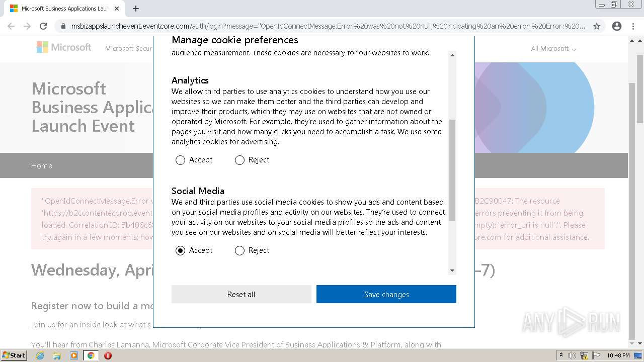The image size is (644, 362).
Task: Bookmark this page with star icon
Action: (596, 26)
